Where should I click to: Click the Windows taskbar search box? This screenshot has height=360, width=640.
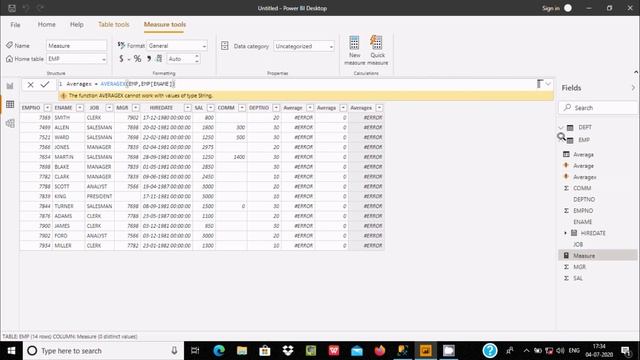(103, 351)
